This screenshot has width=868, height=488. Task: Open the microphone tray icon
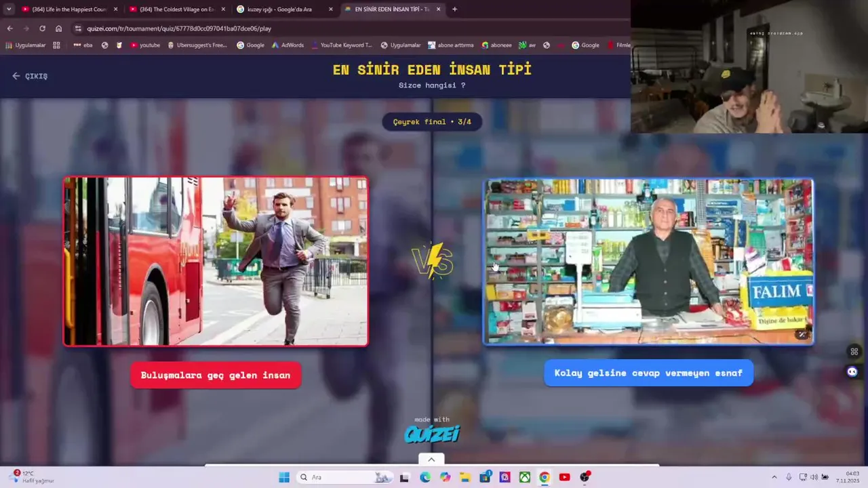789,477
